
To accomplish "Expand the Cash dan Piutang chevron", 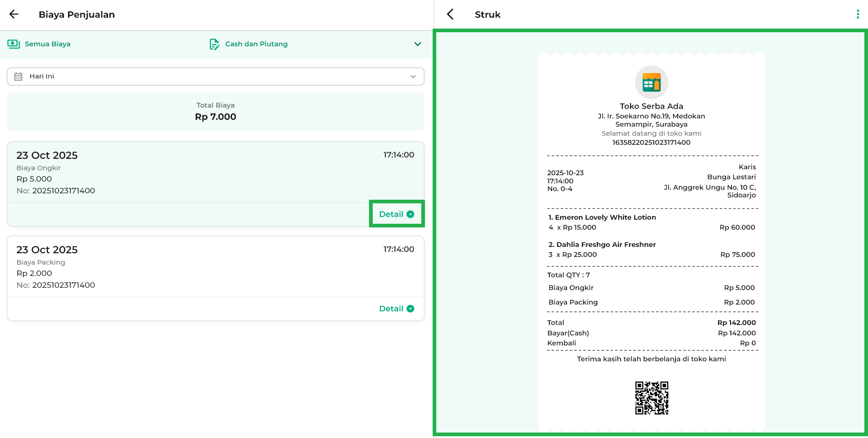I will (418, 44).
